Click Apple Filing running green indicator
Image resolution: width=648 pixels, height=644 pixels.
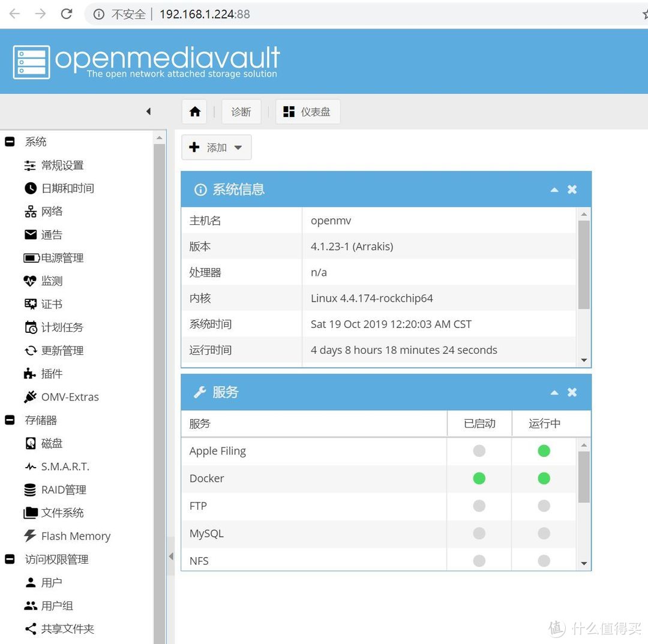coord(544,451)
